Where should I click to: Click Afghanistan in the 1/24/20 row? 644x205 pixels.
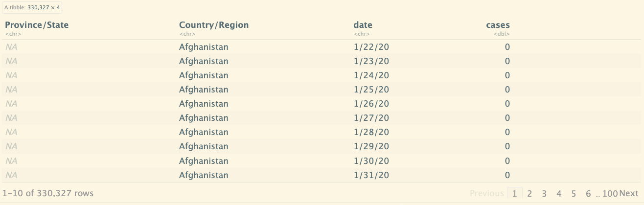pyautogui.click(x=204, y=75)
